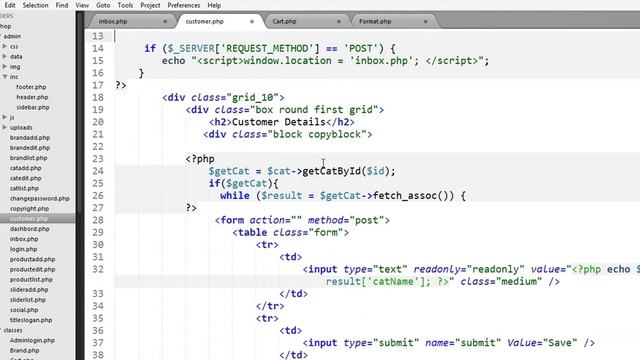The image size is (640, 360).
Task: Click 'Customer Details' heading text in code
Action: pos(278,122)
